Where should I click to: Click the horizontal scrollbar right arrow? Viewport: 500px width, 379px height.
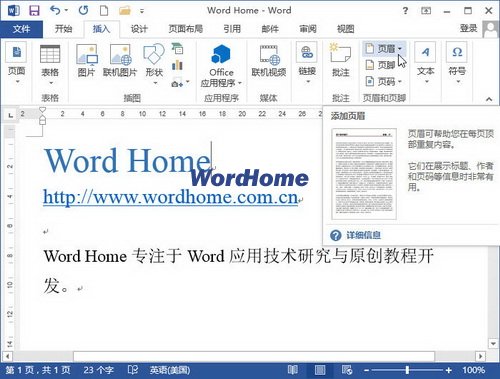pyautogui.click(x=480, y=356)
